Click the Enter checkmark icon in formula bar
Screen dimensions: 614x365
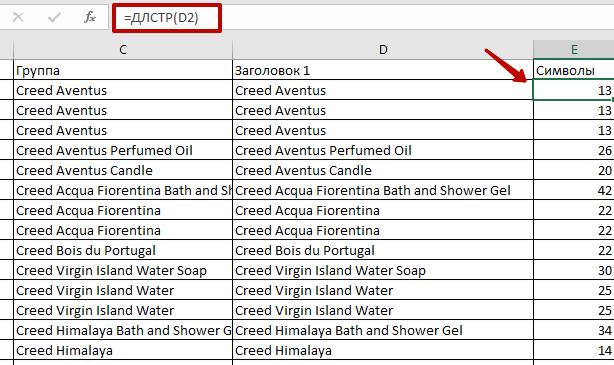click(x=54, y=17)
